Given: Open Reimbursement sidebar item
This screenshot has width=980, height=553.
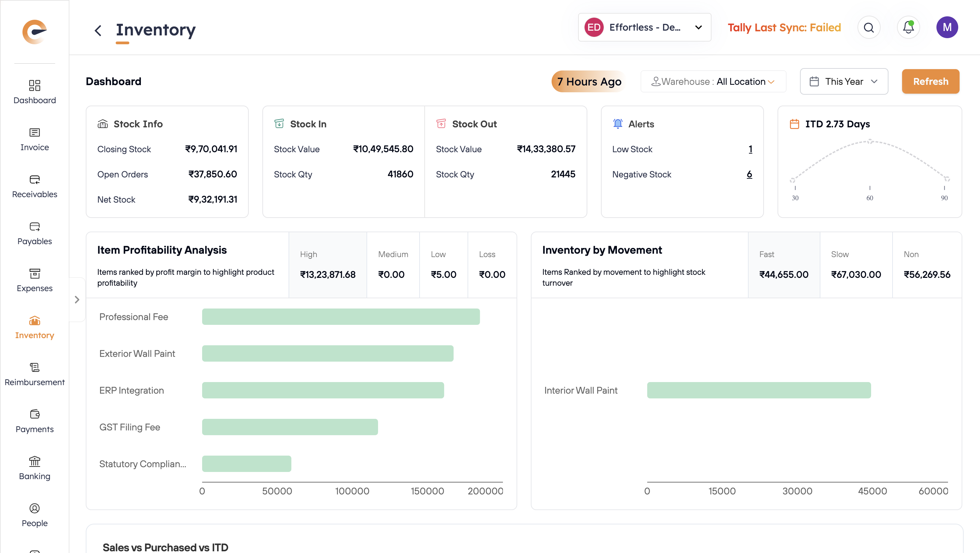Looking at the screenshot, I should pos(35,374).
